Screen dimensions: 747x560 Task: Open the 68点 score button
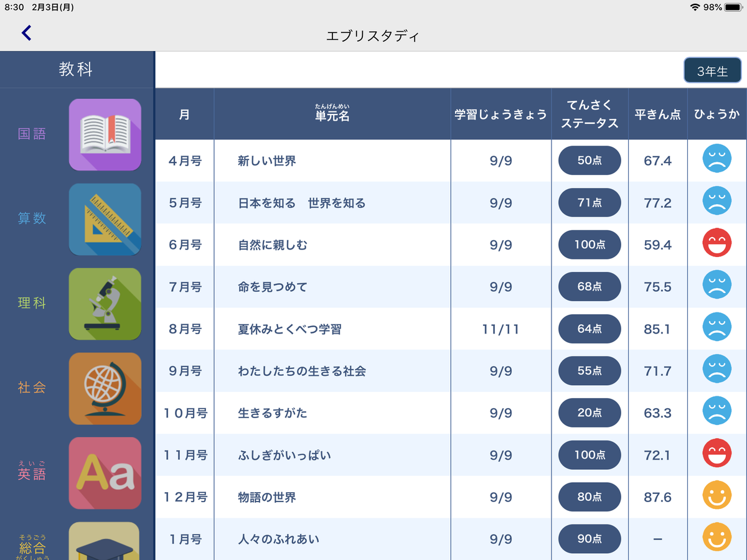(590, 287)
